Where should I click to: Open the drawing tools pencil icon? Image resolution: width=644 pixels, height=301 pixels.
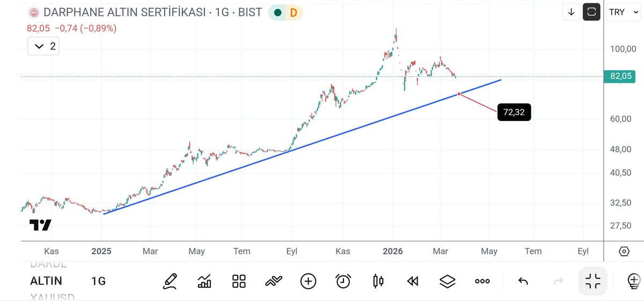[x=170, y=281]
